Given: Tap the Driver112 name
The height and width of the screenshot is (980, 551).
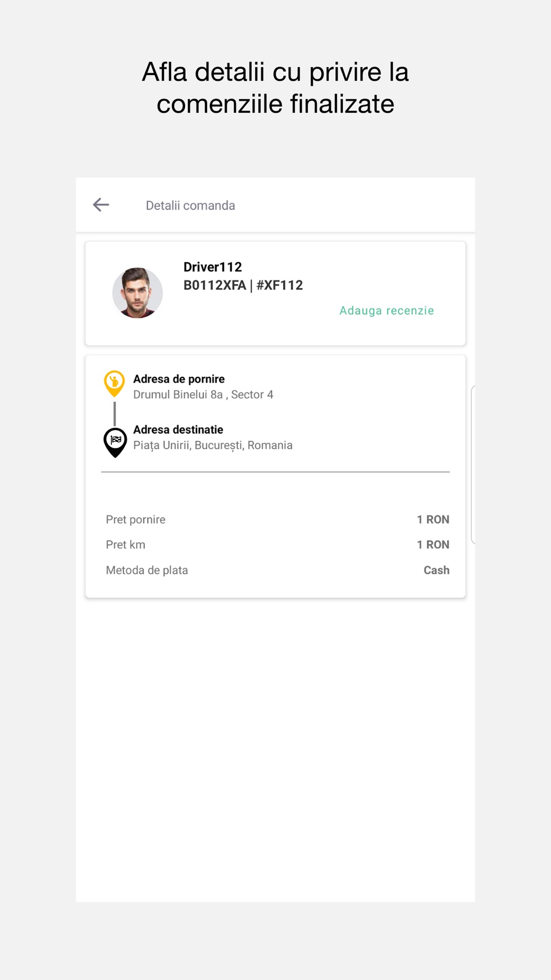Looking at the screenshot, I should 213,267.
